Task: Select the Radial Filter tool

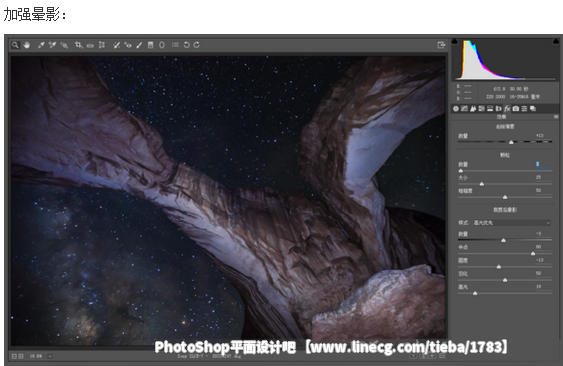Action: coord(162,45)
